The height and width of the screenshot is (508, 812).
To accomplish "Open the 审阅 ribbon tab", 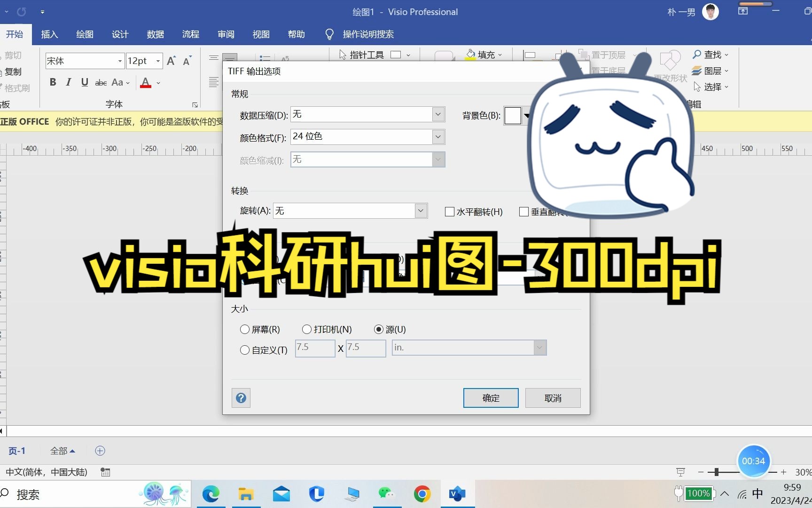I will [x=226, y=34].
